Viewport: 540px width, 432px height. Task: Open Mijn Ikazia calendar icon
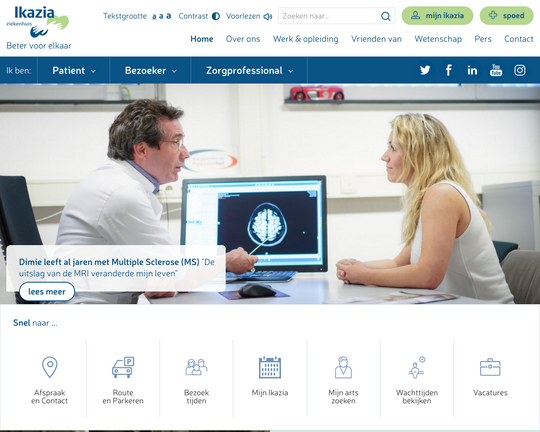[x=270, y=367]
